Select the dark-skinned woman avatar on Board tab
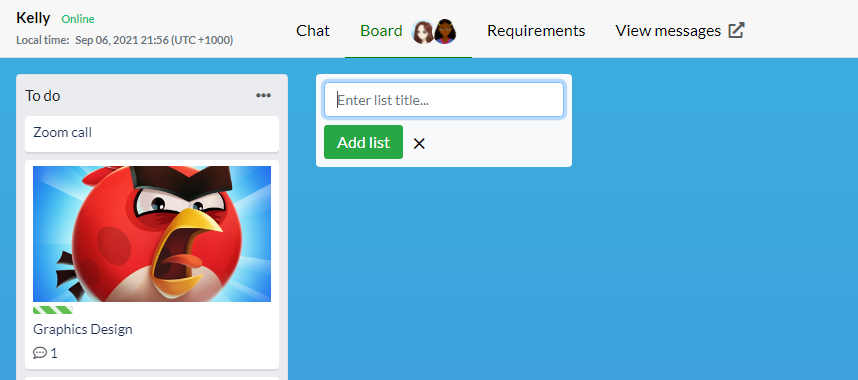 445,31
